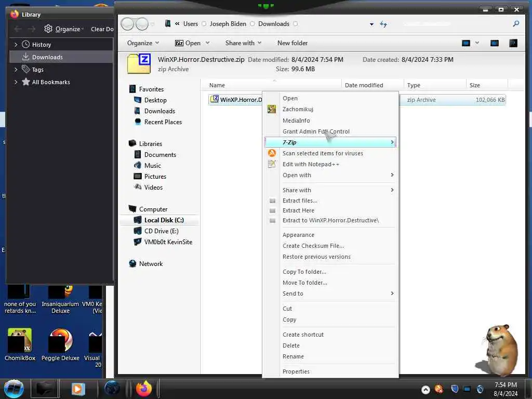This screenshot has height=399, width=532.
Task: Click the Windows Start orb
Action: [14, 389]
